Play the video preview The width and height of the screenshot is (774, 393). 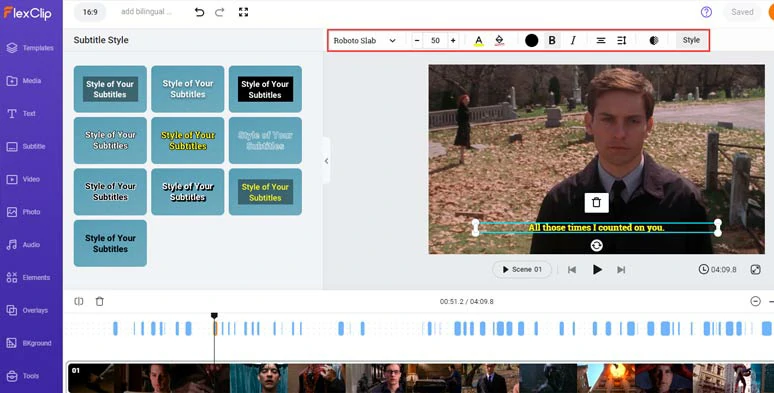pos(597,270)
